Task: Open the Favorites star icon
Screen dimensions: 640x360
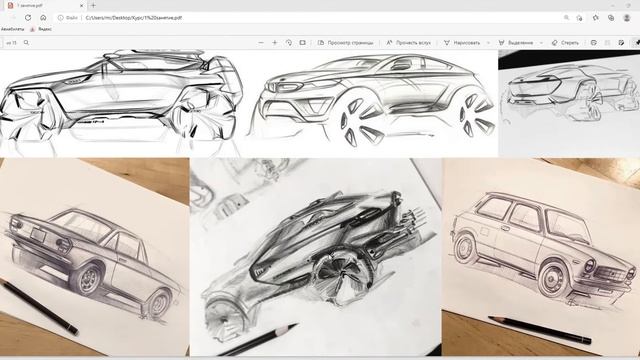Action: point(596,18)
